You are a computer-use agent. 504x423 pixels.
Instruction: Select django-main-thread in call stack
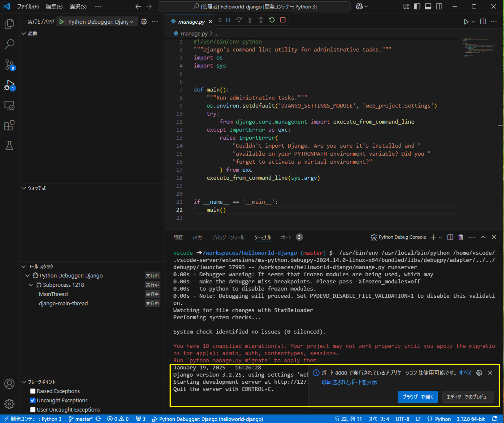[63, 303]
